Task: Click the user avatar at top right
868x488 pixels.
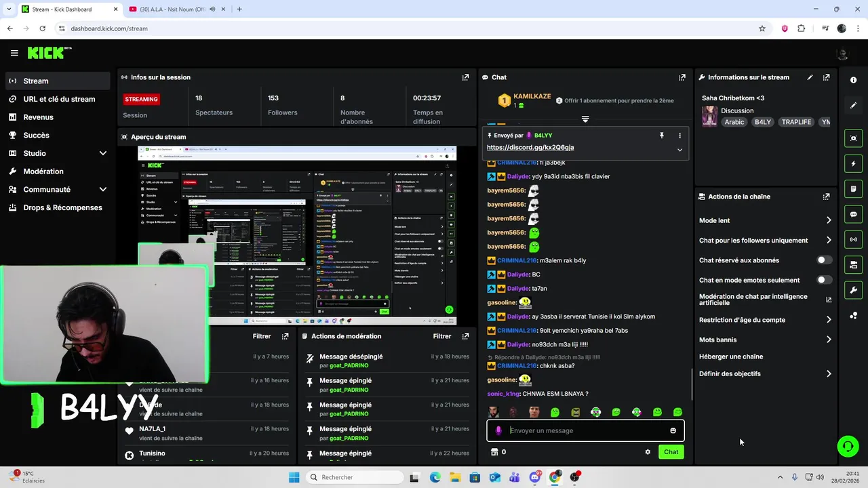Action: [x=842, y=54]
